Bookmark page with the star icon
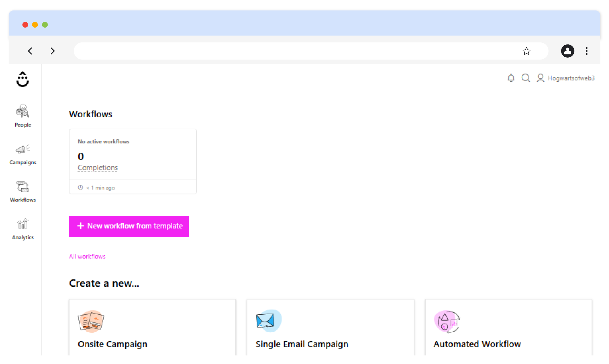 click(x=526, y=51)
